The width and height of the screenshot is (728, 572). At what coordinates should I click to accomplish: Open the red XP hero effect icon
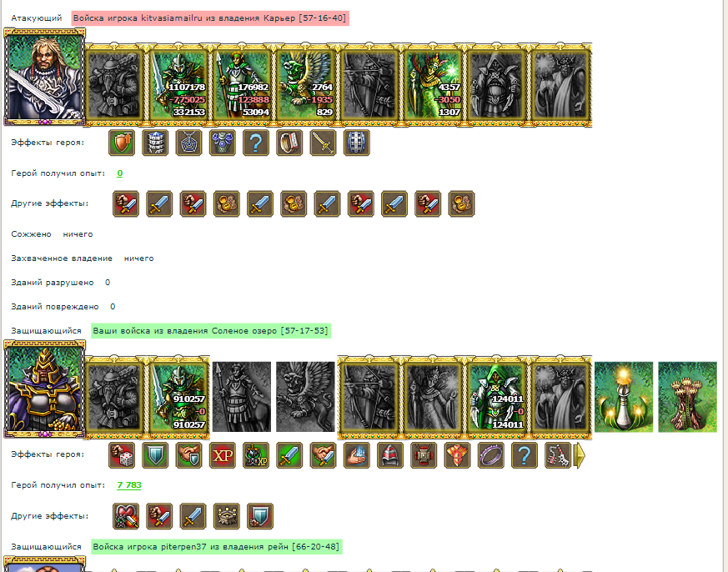[222, 455]
